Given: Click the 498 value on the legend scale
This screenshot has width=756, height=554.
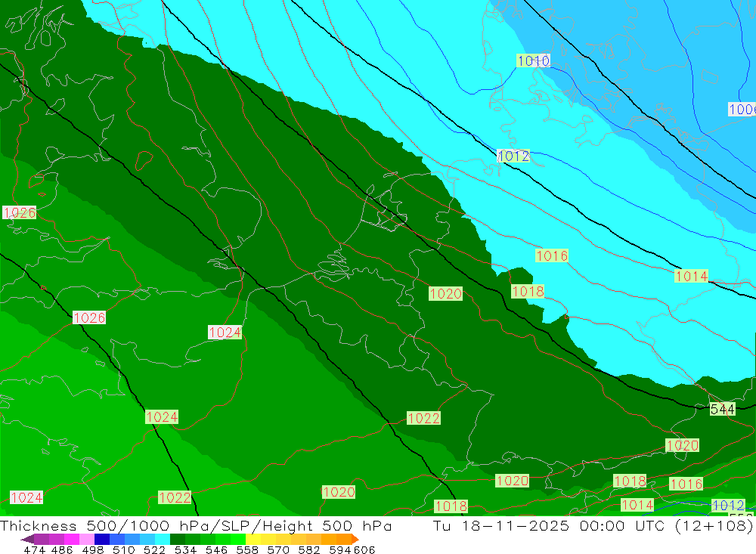Looking at the screenshot, I should [92, 549].
